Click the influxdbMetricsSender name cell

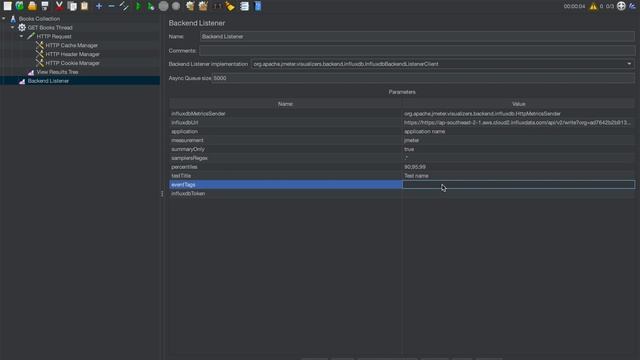pyautogui.click(x=285, y=113)
